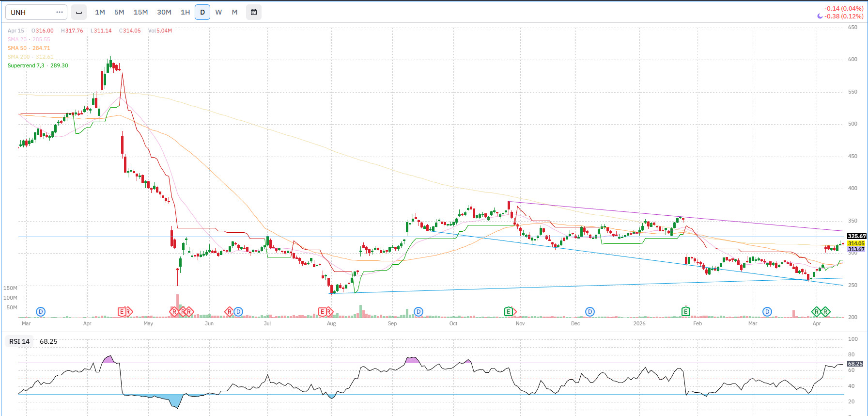The width and height of the screenshot is (868, 416).
Task: Click the dividend marker in March 2026
Action: click(767, 312)
